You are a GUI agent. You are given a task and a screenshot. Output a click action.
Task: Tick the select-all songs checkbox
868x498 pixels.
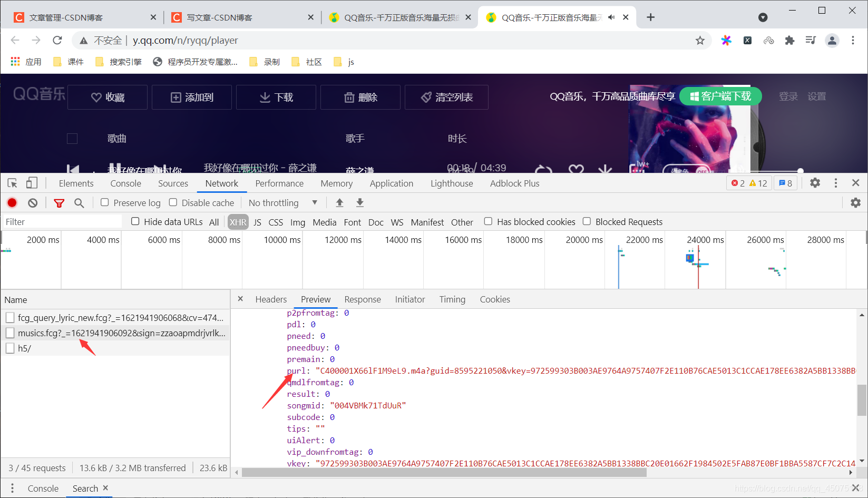click(x=72, y=139)
